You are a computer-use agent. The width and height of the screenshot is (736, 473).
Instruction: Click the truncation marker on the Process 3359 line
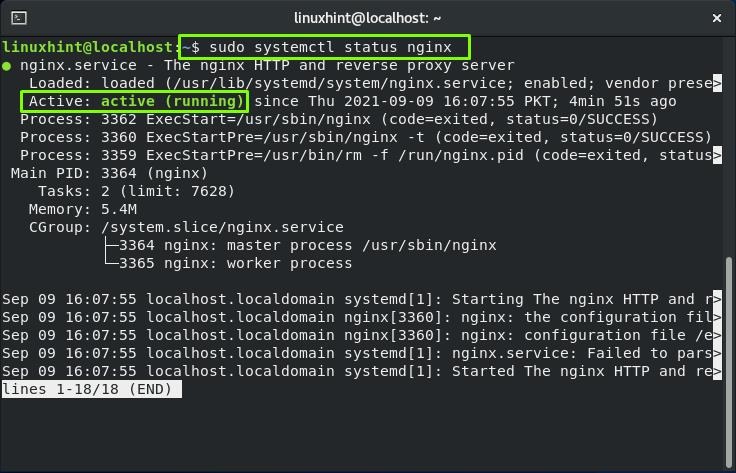[717, 155]
